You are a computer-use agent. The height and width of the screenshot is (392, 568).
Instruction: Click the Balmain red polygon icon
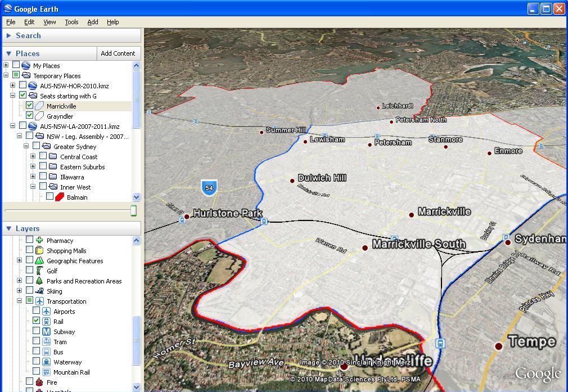pyautogui.click(x=60, y=197)
